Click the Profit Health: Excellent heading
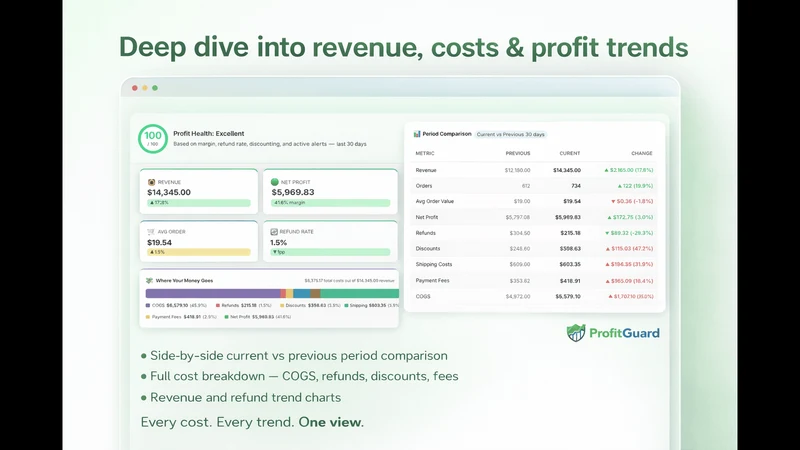Image resolution: width=800 pixels, height=450 pixels. (209, 134)
